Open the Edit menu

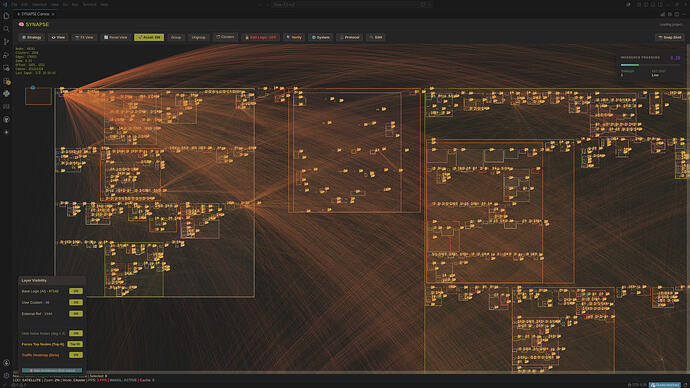coord(25,4)
